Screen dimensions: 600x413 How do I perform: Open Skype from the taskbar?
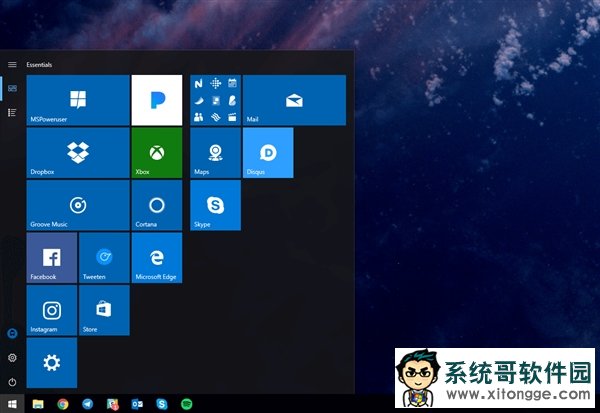click(162, 404)
